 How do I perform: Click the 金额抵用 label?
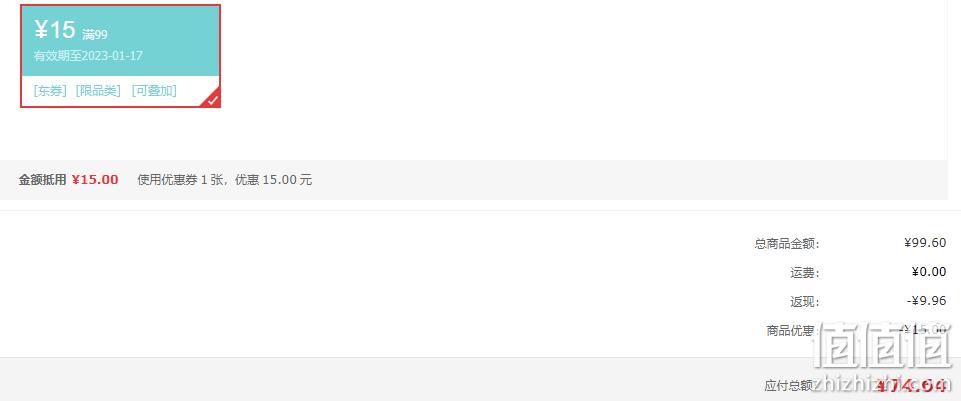[42, 180]
